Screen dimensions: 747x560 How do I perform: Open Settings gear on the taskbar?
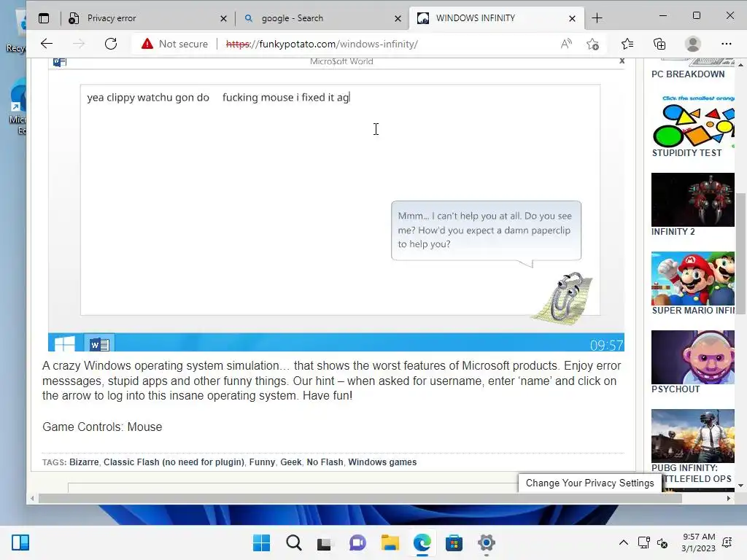487,542
